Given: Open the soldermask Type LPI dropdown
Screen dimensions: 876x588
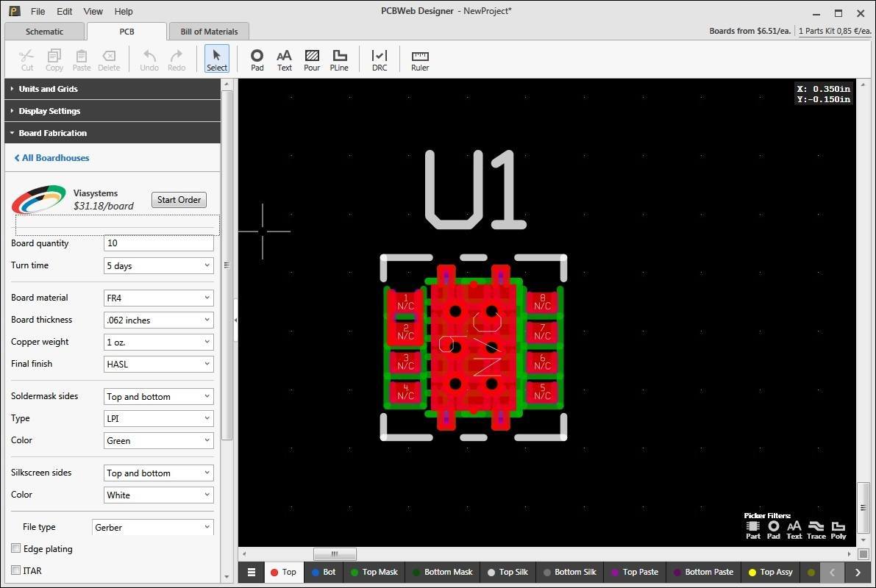Looking at the screenshot, I should tap(159, 418).
